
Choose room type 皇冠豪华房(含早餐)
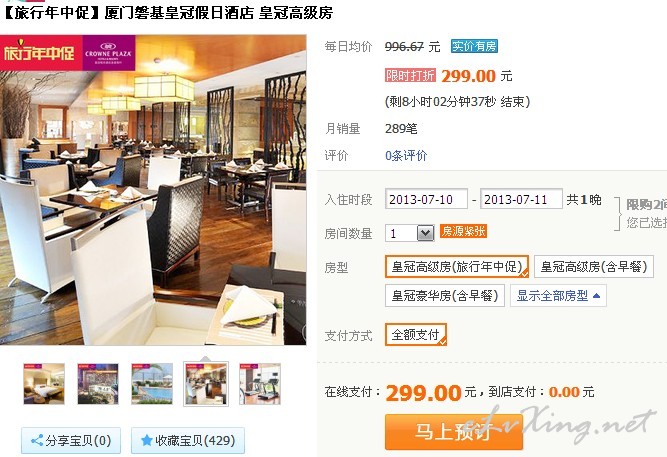[445, 296]
